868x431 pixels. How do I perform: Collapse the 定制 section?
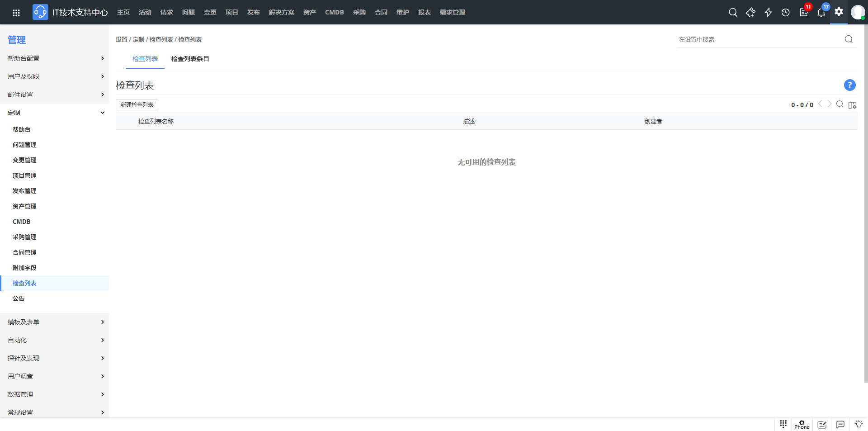click(x=54, y=113)
